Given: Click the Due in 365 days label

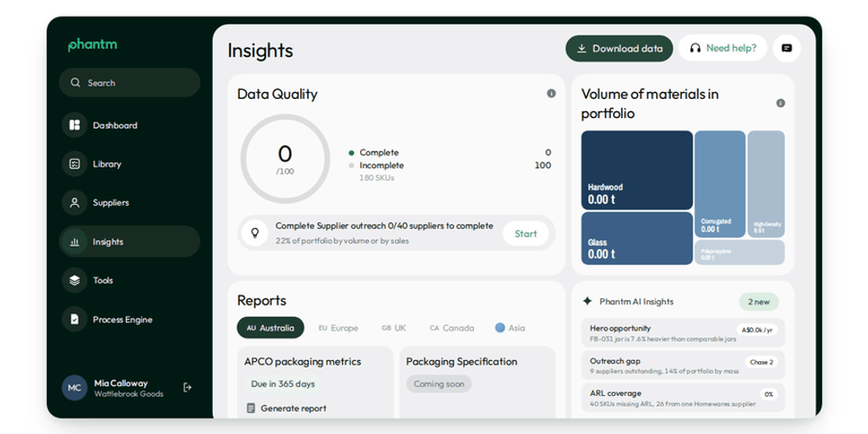Looking at the screenshot, I should [282, 384].
